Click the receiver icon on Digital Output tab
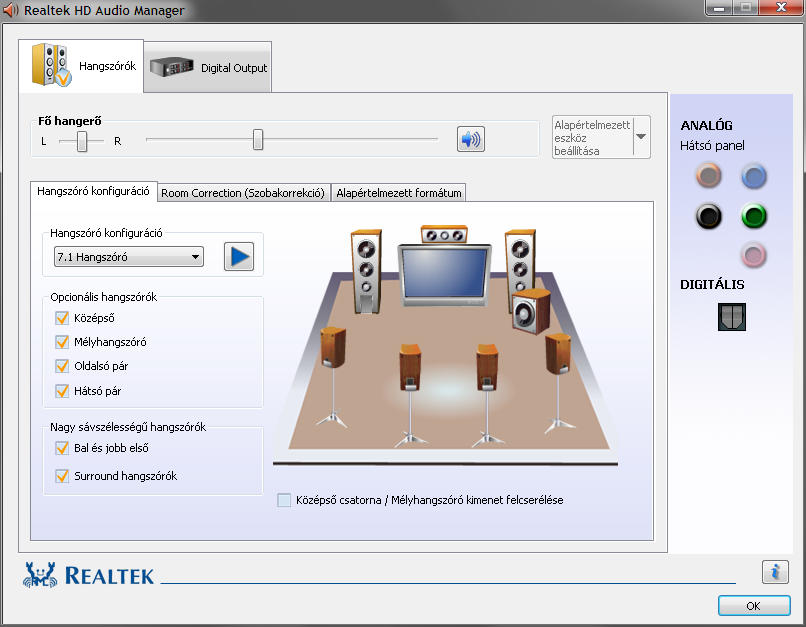 click(x=172, y=67)
